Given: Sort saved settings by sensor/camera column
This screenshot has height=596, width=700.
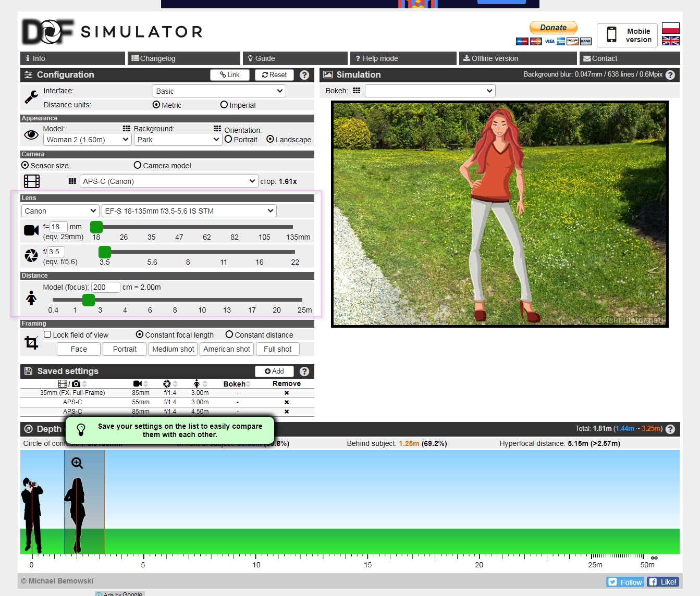Looking at the screenshot, I should [72, 383].
